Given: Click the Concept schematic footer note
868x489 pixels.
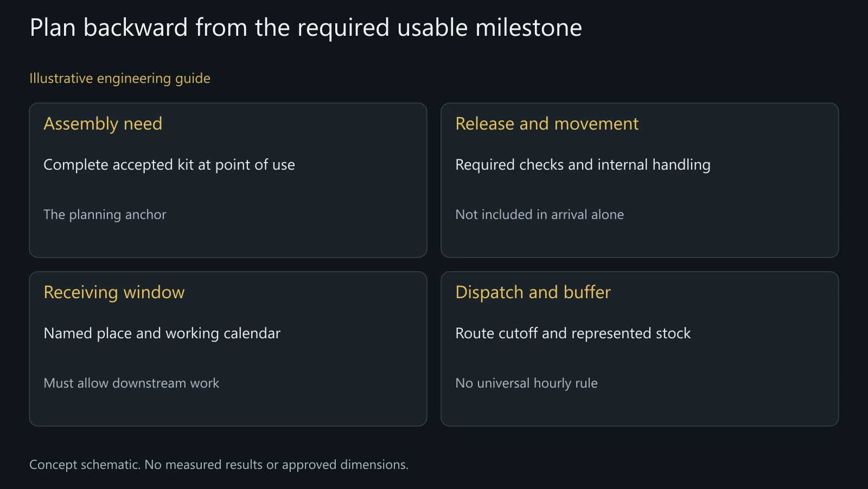Looking at the screenshot, I should pos(219,465).
